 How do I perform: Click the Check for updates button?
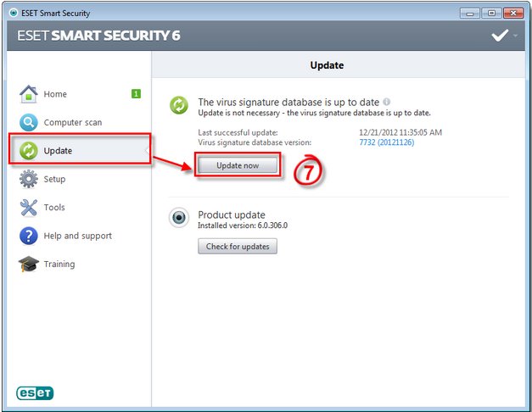[238, 246]
